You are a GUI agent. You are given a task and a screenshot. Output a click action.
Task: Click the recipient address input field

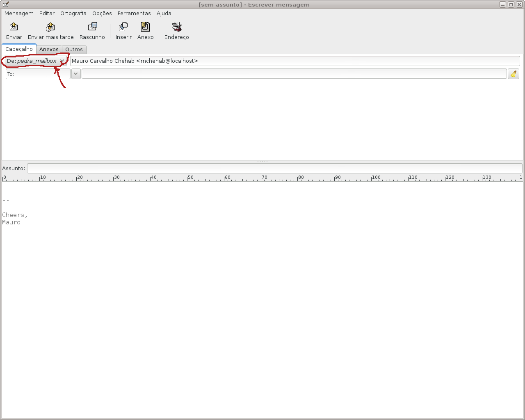pyautogui.click(x=294, y=74)
